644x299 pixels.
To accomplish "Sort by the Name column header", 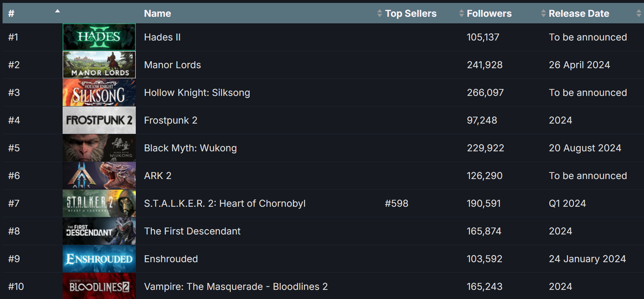I will point(157,13).
